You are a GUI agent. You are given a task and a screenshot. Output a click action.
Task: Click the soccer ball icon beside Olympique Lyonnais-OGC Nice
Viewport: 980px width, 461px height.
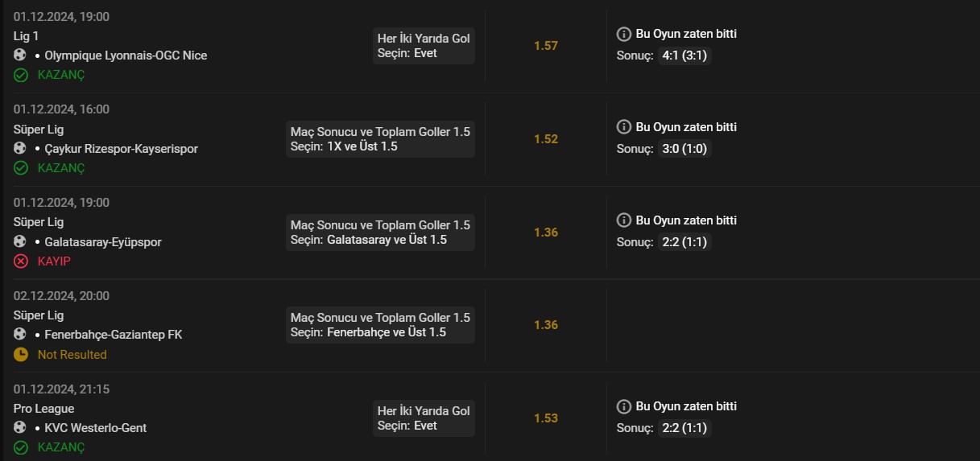tap(20, 56)
